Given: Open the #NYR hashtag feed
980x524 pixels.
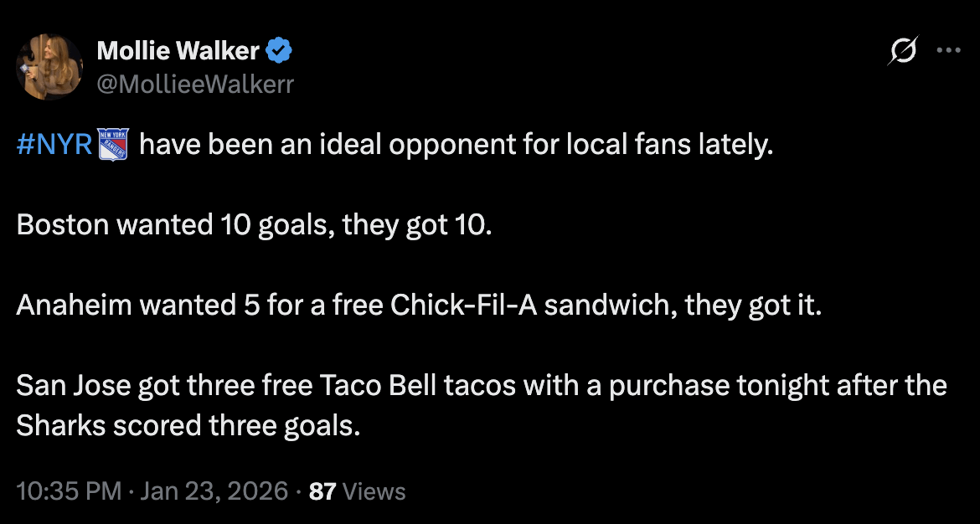Looking at the screenshot, I should tap(53, 143).
